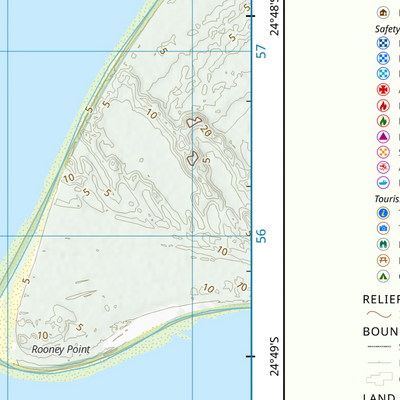
Task: Click the Tourist legend subheading
Action: click(x=387, y=199)
